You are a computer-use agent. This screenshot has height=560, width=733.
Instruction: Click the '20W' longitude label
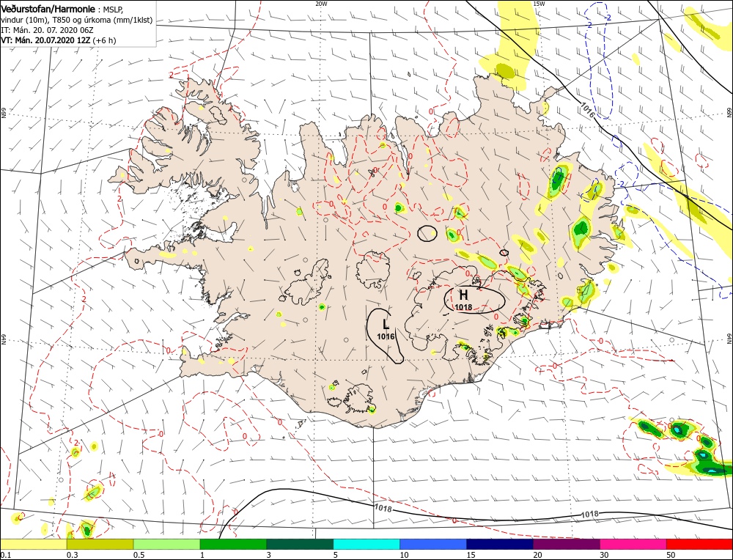tap(321, 3)
